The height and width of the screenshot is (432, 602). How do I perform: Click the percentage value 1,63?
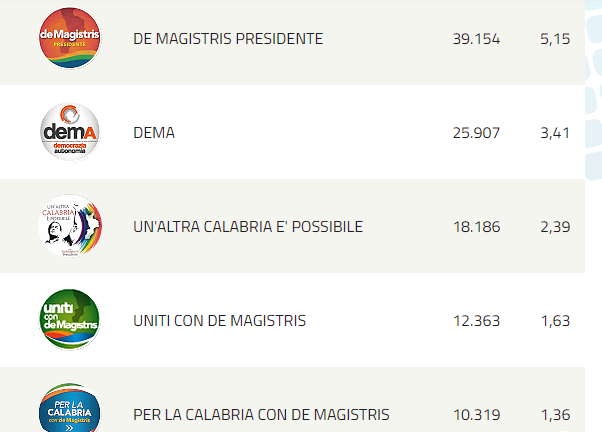[556, 321]
